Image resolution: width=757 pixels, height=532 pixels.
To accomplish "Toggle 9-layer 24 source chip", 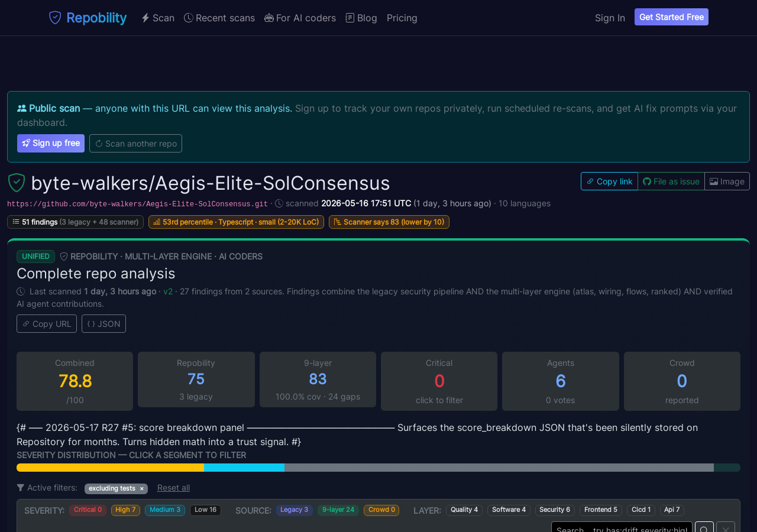I will click(338, 510).
